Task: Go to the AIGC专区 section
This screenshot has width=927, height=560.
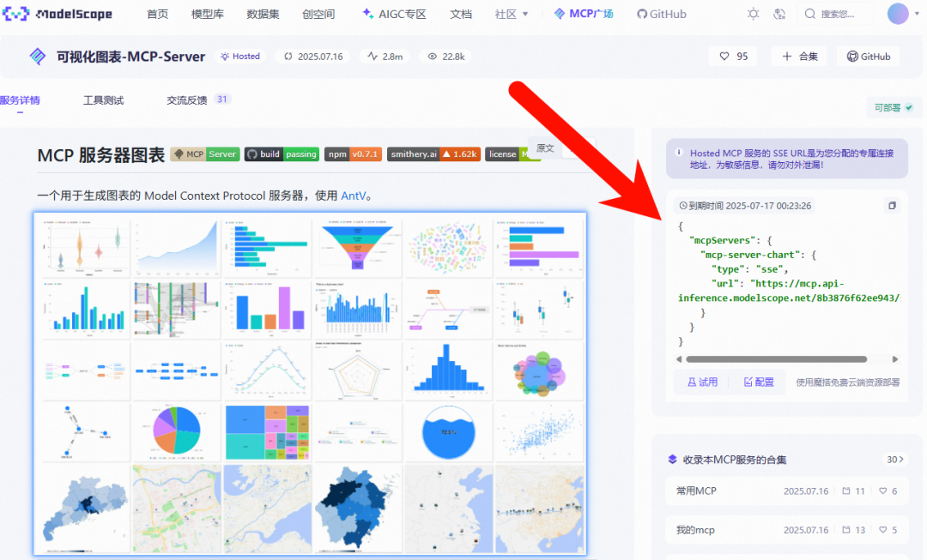Action: pos(394,15)
